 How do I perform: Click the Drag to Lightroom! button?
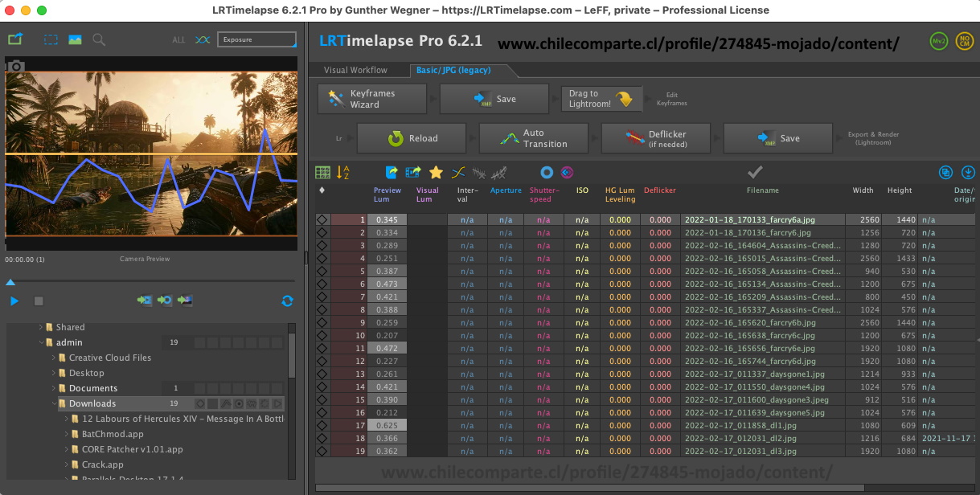[x=601, y=99]
